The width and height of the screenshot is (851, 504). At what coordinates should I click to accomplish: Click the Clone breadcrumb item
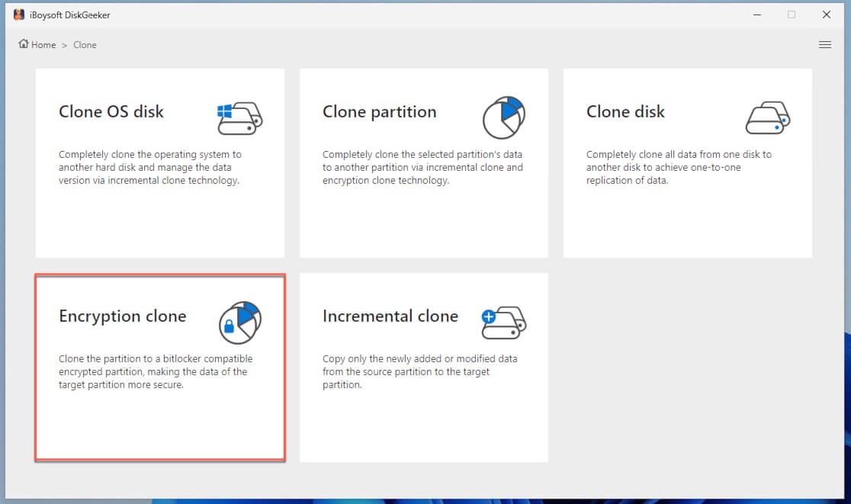pyautogui.click(x=85, y=45)
